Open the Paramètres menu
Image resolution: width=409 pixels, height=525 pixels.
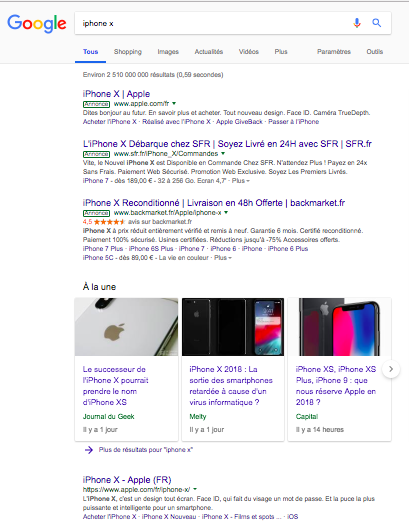point(334,52)
